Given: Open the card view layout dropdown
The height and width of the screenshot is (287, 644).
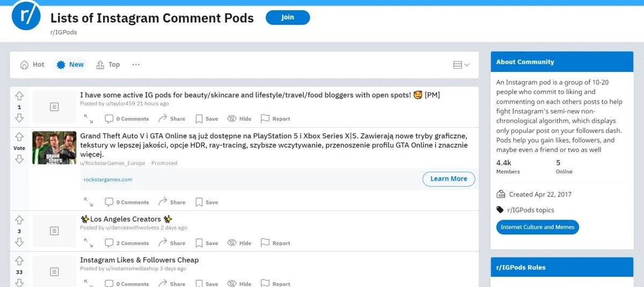Looking at the screenshot, I should (461, 65).
